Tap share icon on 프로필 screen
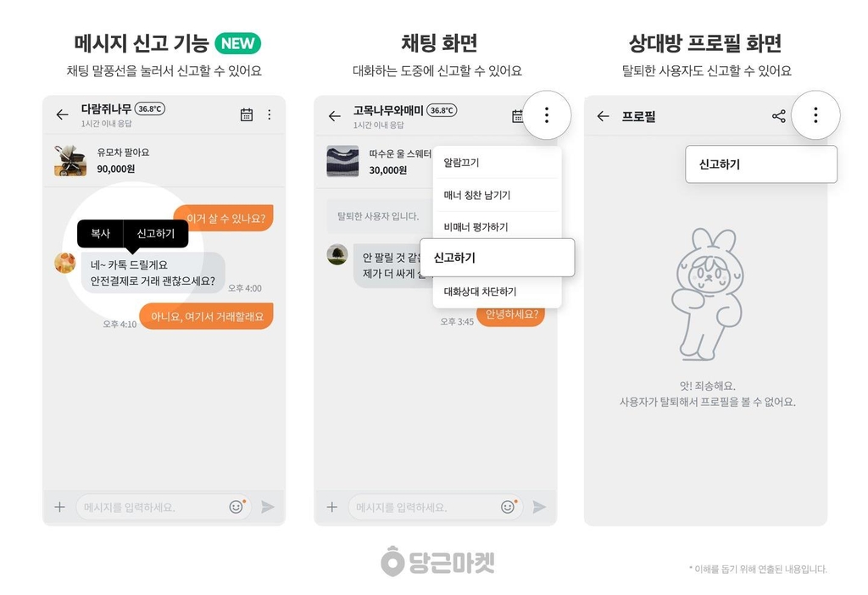868x595 pixels. click(779, 115)
